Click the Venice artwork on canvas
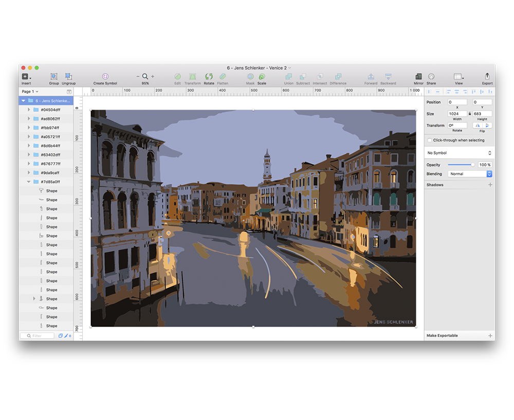The height and width of the screenshot is (420, 514). click(x=253, y=218)
